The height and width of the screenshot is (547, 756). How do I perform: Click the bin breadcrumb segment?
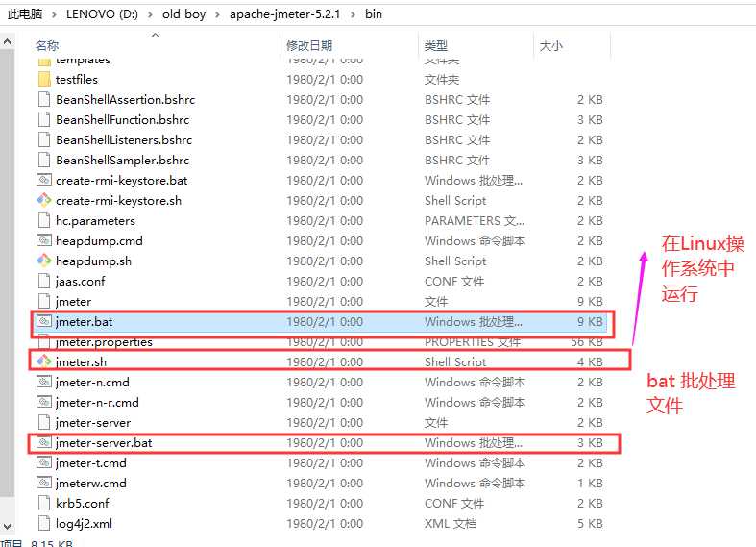pyautogui.click(x=373, y=14)
